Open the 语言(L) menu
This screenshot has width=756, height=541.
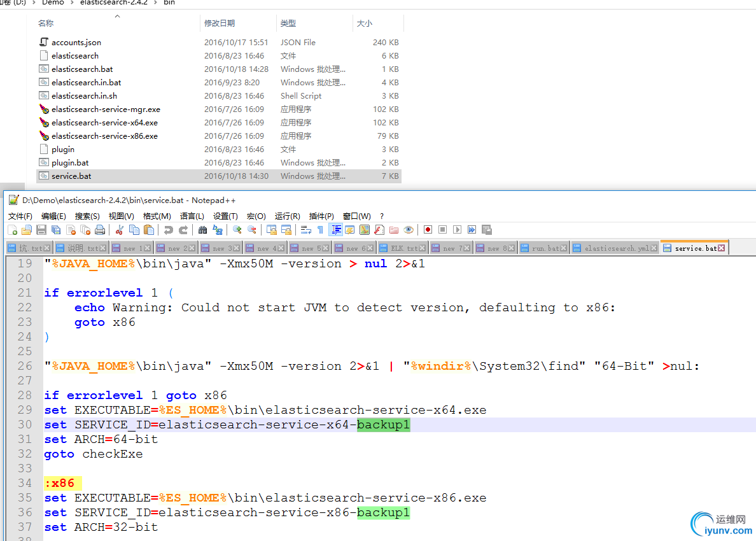tap(192, 216)
